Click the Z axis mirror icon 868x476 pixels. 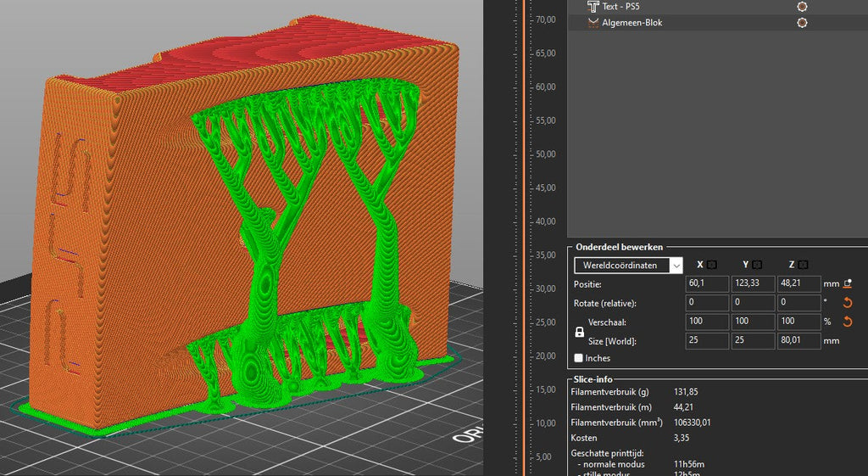click(803, 266)
